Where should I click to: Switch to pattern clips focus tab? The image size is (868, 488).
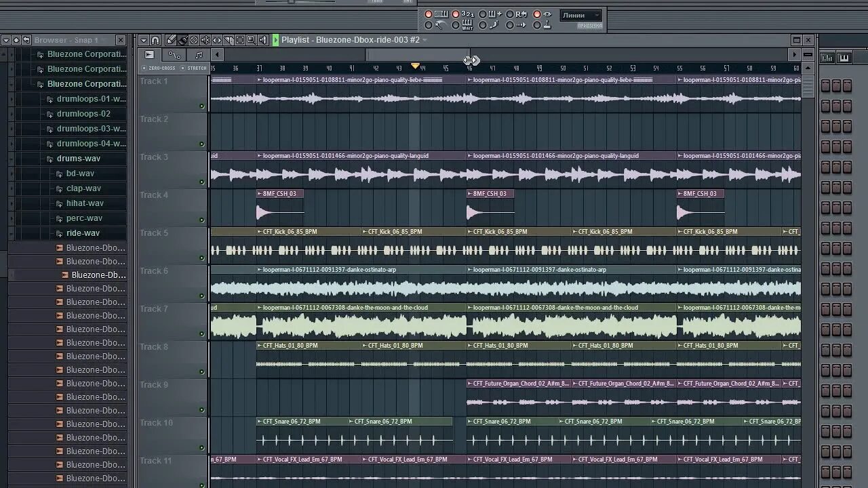coord(198,55)
